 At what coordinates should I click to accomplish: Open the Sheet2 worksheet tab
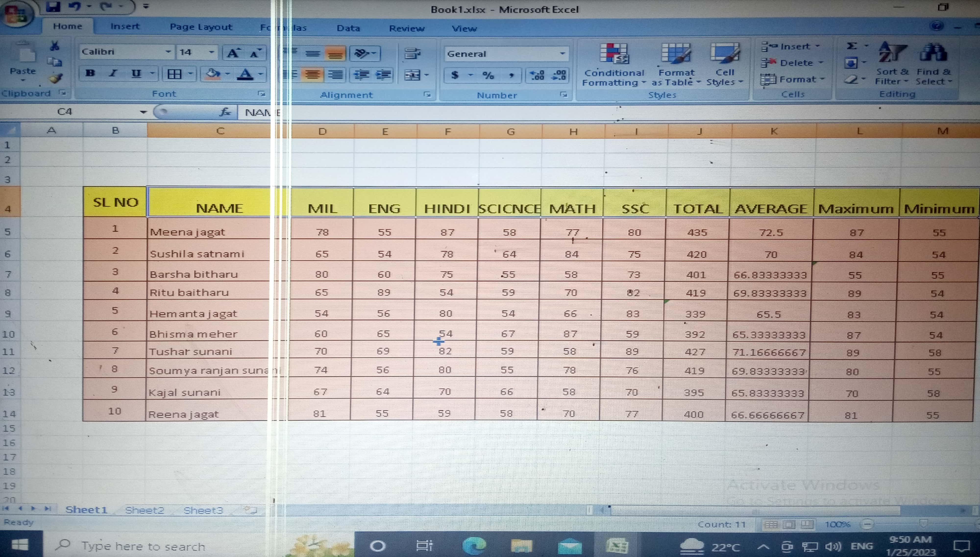[x=145, y=510]
